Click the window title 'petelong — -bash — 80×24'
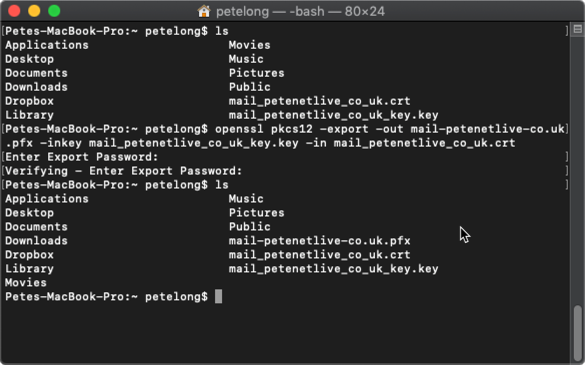 point(300,11)
